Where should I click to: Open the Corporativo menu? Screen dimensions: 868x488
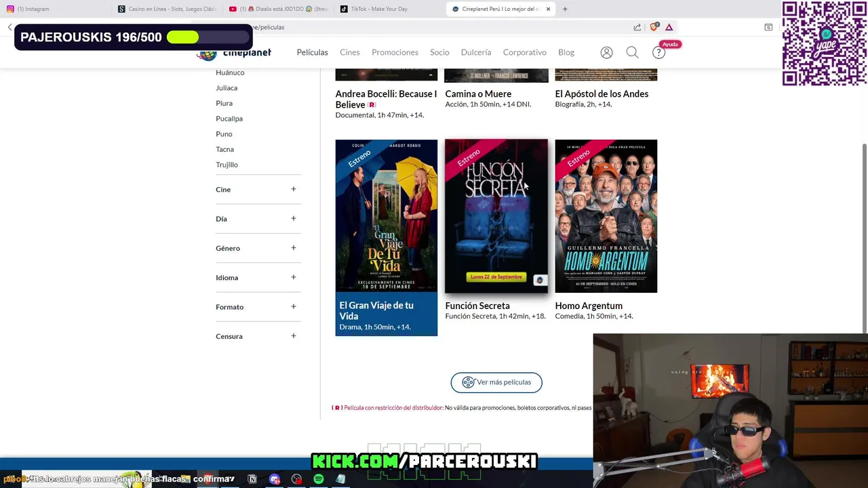point(524,52)
